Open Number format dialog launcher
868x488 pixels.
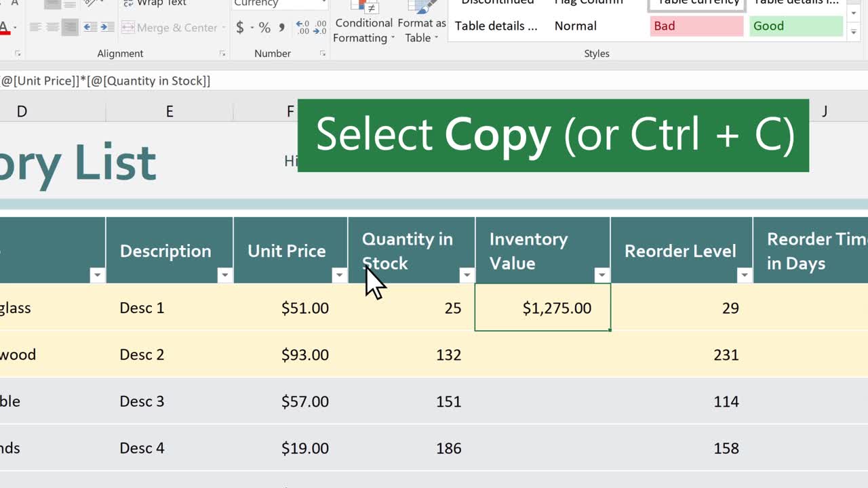[x=324, y=54]
